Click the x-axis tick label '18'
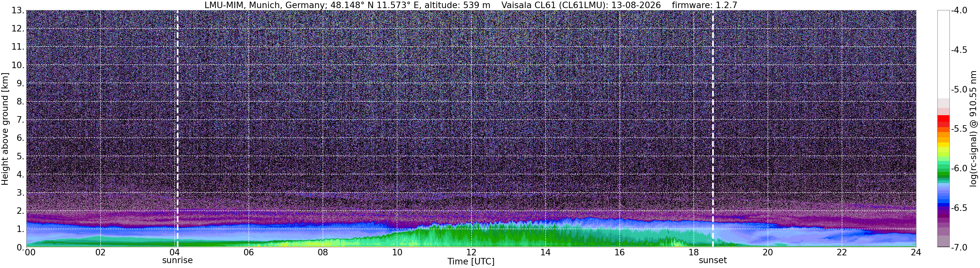This screenshot has height=268, width=980. point(694,252)
